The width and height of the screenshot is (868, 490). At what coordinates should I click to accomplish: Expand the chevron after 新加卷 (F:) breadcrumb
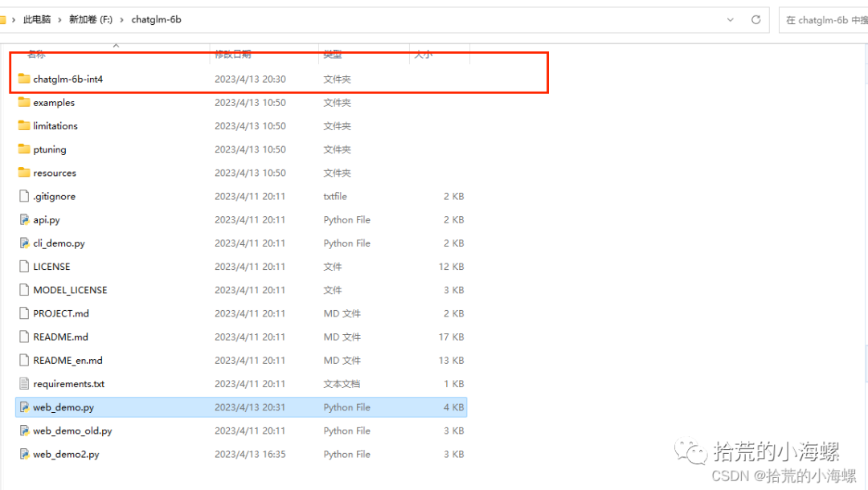pos(122,19)
